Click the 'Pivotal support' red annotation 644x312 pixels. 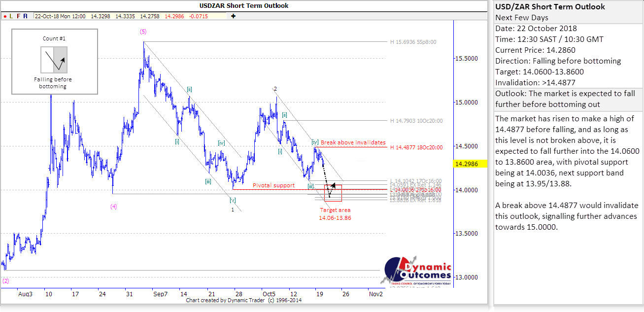coord(273,185)
